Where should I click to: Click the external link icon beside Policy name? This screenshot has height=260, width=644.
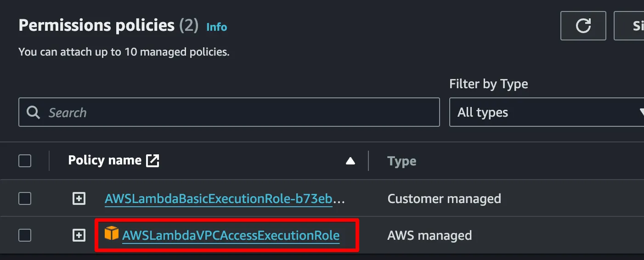(x=153, y=160)
